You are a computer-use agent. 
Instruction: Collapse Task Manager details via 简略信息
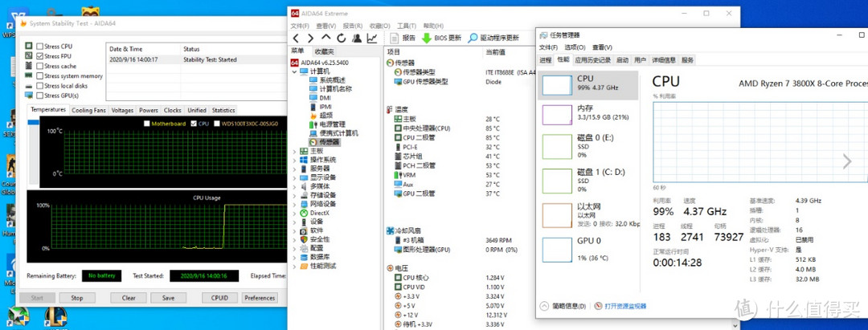pyautogui.click(x=563, y=306)
